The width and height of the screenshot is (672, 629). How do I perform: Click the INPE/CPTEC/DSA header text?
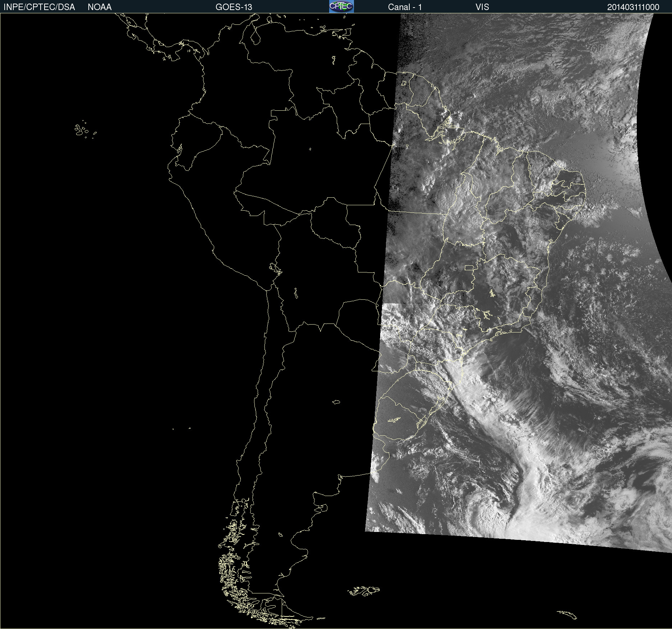[x=39, y=7]
